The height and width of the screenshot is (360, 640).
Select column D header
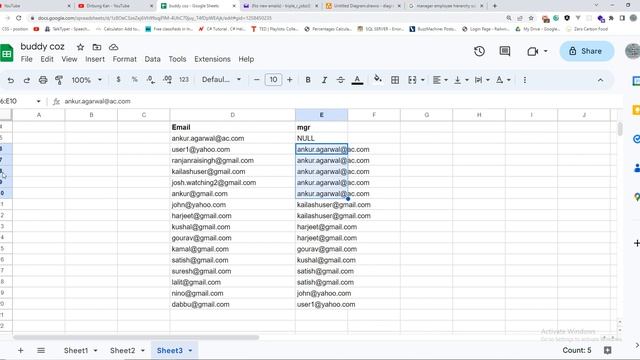pos(233,115)
